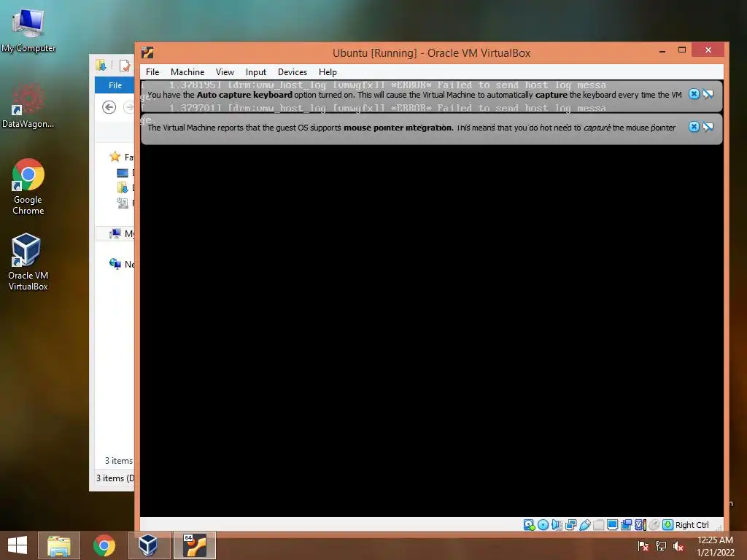Click the keyboard capture green arrow icon
The width and height of the screenshot is (747, 560).
click(x=668, y=525)
